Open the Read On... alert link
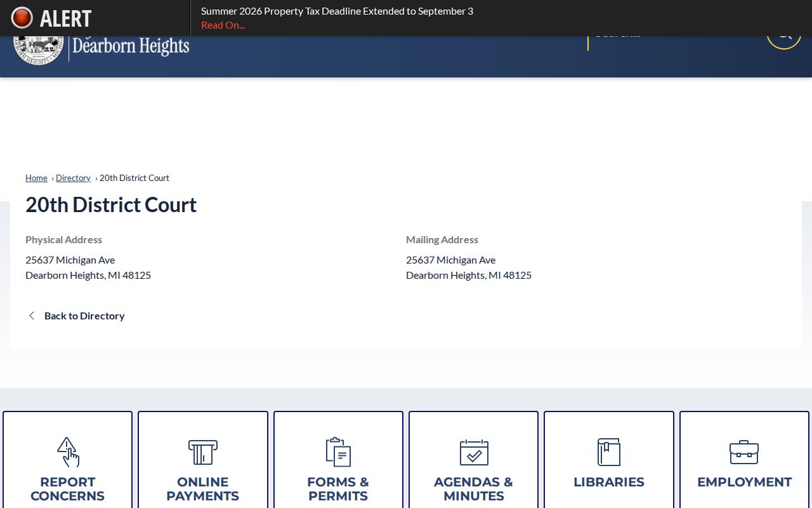 click(223, 25)
